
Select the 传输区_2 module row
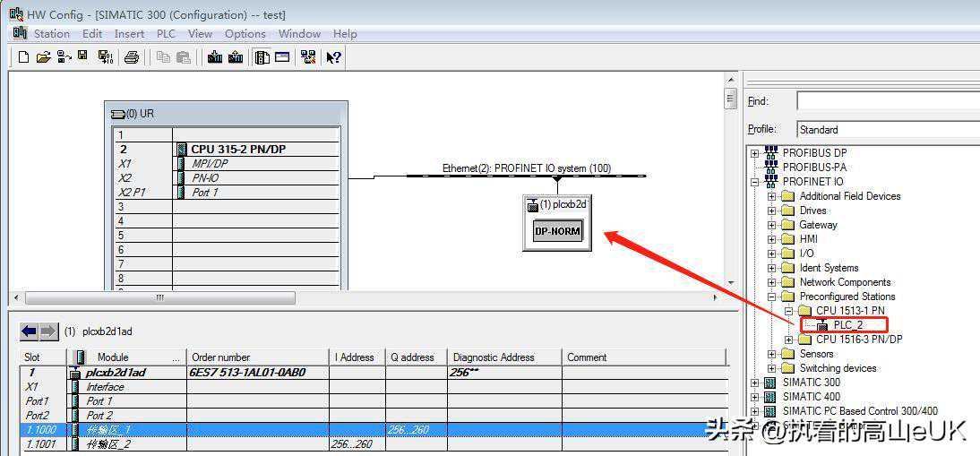(375, 444)
